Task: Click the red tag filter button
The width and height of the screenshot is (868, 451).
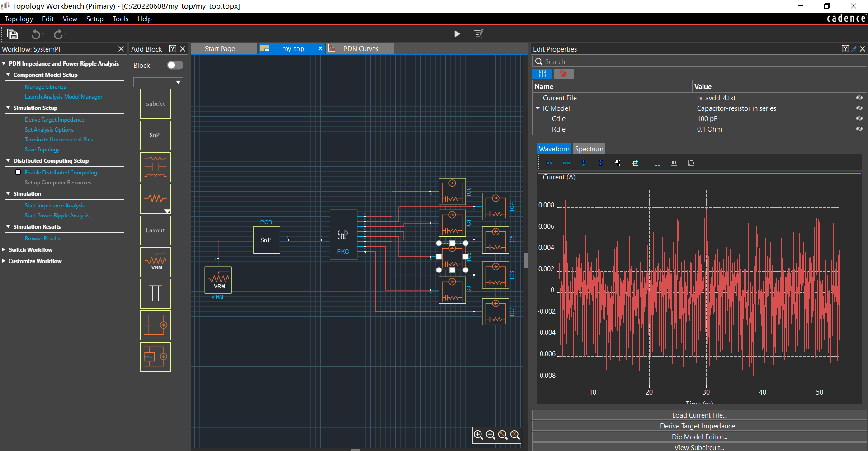Action: [x=563, y=74]
